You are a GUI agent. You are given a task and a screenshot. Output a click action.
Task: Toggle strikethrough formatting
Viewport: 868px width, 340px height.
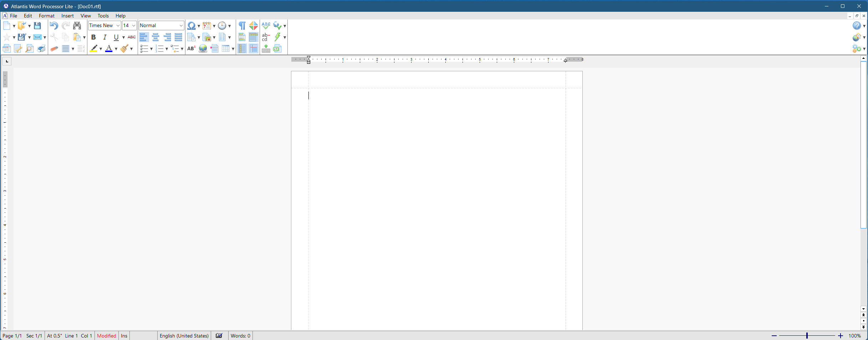pyautogui.click(x=132, y=37)
